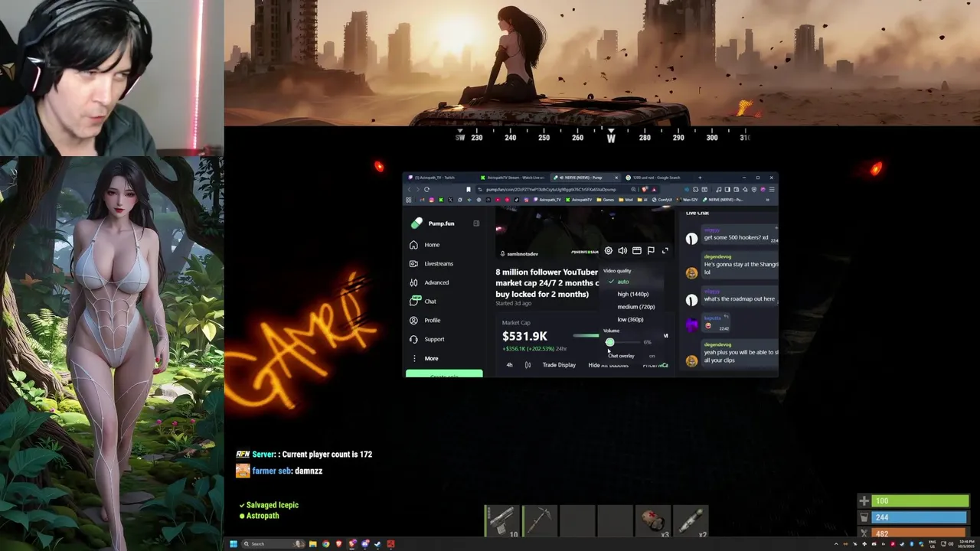This screenshot has height=551, width=980.
Task: Open Google Chrome from the taskbar
Action: click(x=325, y=544)
